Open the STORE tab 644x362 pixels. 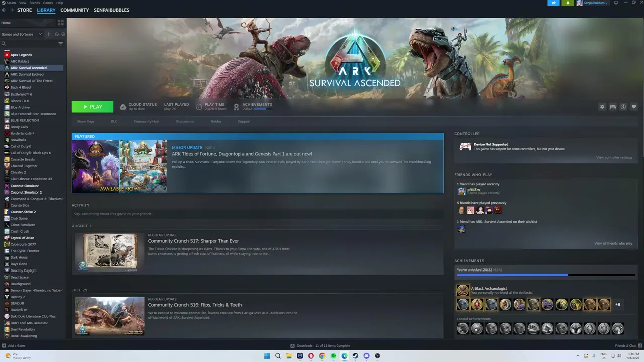point(24,10)
